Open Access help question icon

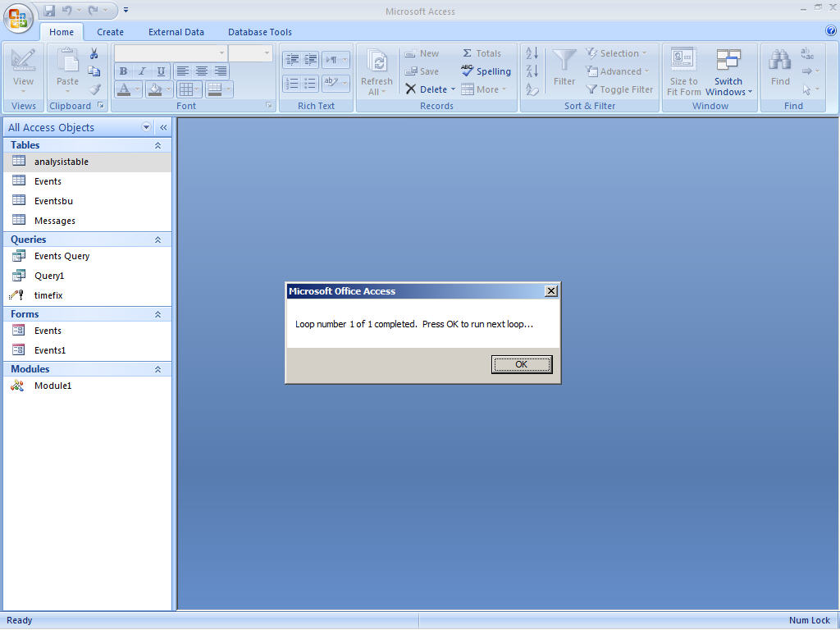coord(831,31)
